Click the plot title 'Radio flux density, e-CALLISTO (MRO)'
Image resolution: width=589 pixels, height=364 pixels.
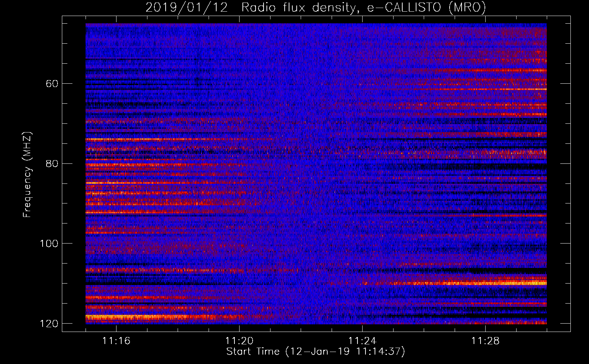(364, 7)
